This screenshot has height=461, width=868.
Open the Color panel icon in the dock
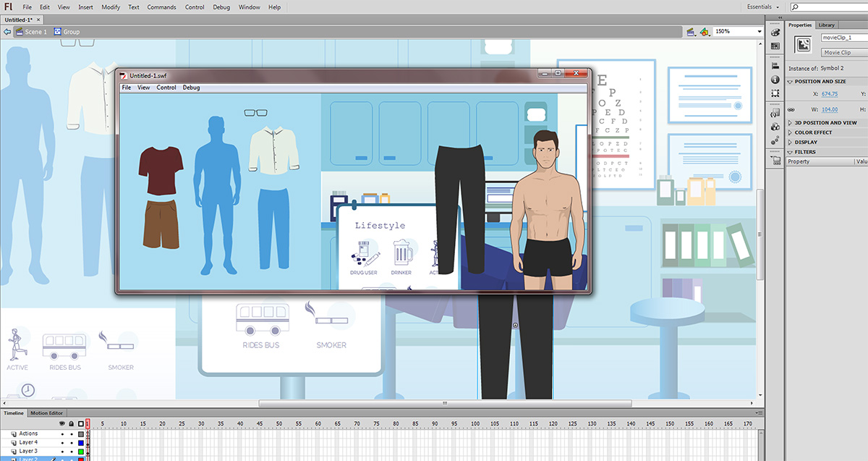[x=775, y=33]
